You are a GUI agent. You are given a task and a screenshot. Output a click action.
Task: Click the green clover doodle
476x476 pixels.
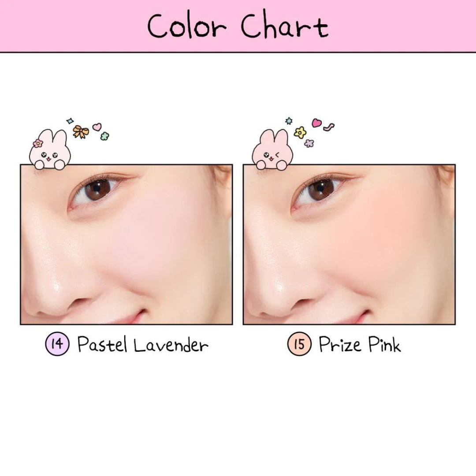pos(105,136)
